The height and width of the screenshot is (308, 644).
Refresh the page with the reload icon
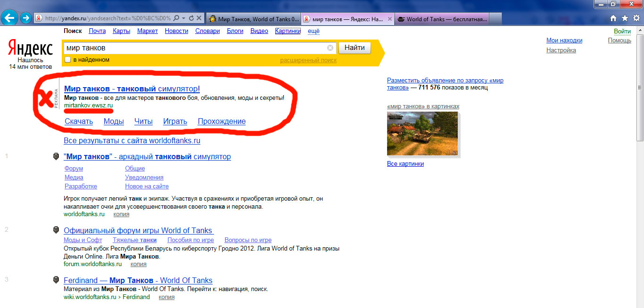191,18
